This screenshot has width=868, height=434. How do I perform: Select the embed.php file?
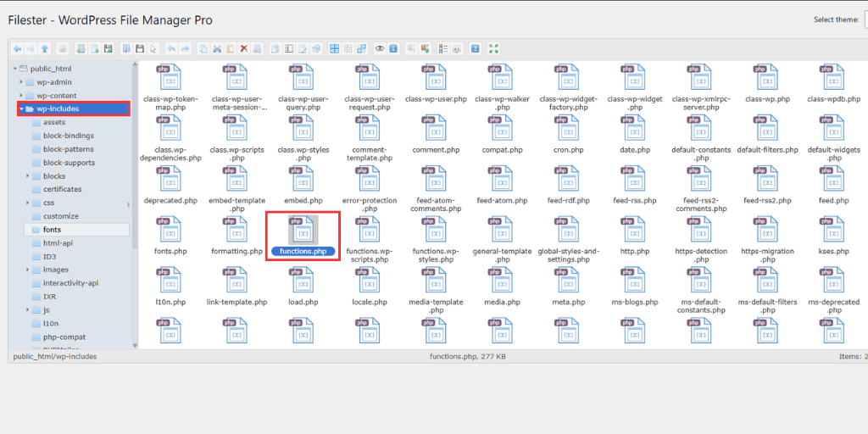point(303,186)
